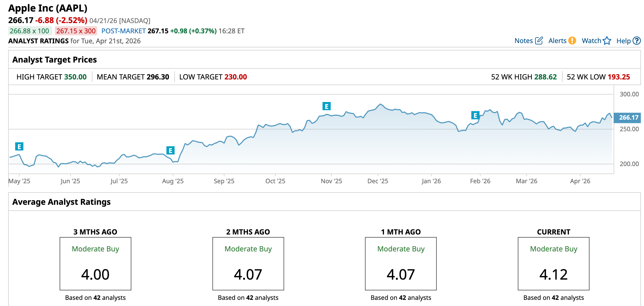The height and width of the screenshot is (306, 644).
Task: Click the orange Alerts exclamation icon
Action: point(572,41)
